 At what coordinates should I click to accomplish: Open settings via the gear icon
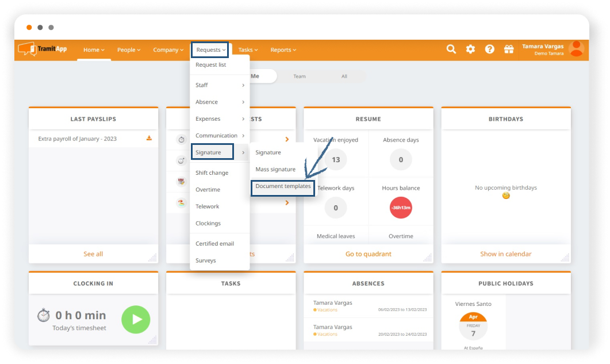470,49
